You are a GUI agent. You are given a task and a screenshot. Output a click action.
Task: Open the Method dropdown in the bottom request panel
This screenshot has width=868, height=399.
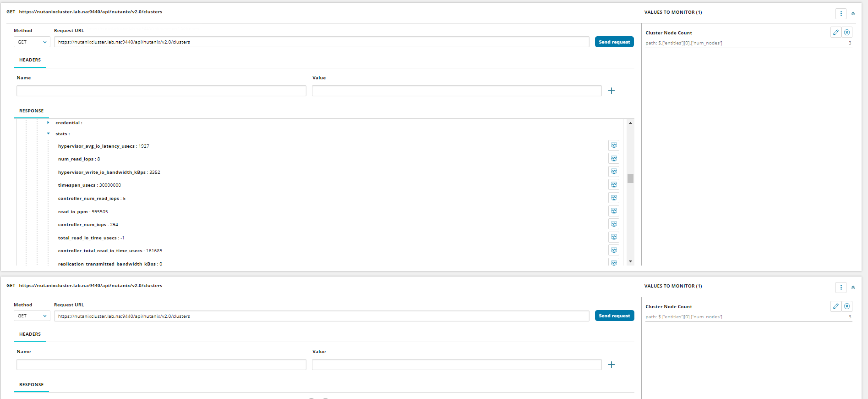point(32,316)
